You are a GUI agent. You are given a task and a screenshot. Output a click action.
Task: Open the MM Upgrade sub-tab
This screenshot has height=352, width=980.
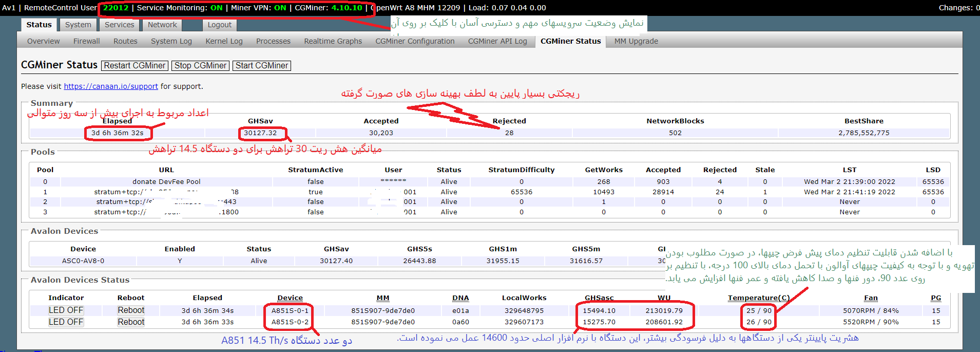tap(636, 41)
